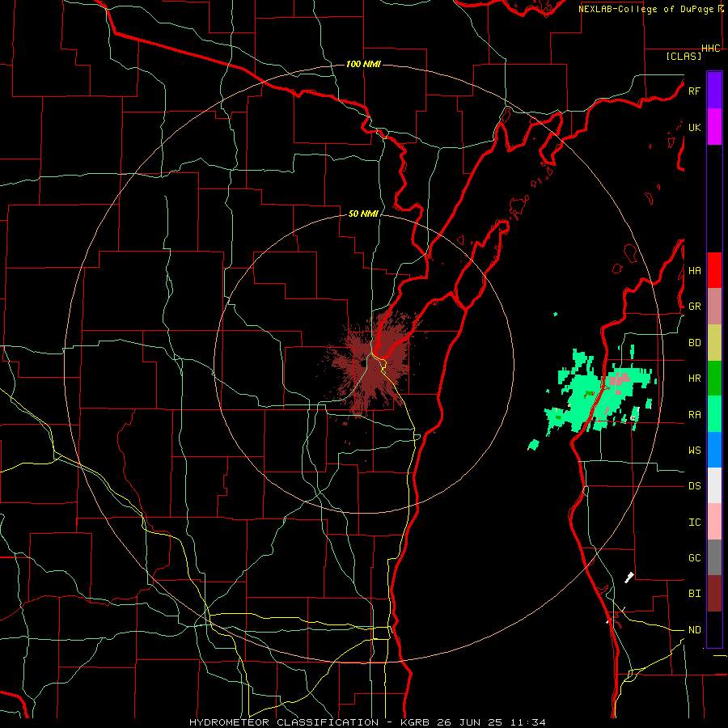Image resolution: width=728 pixels, height=728 pixels.
Task: Click the UK magenta legend swatch
Action: 714,127
